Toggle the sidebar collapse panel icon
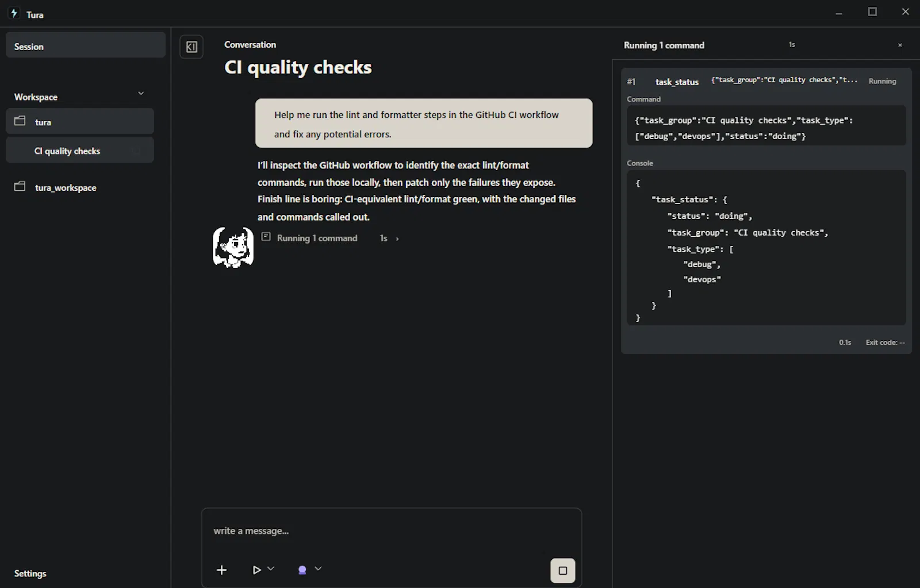920x588 pixels. click(191, 47)
